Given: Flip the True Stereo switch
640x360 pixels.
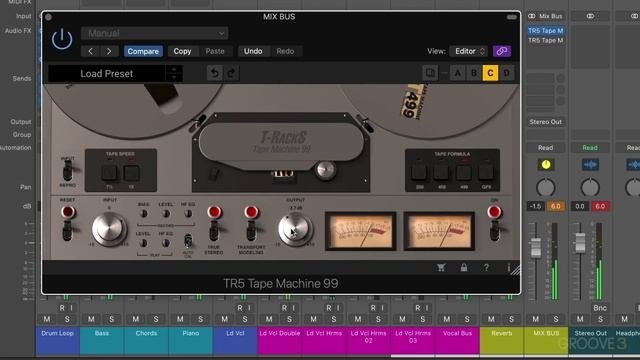Looking at the screenshot, I should [214, 231].
